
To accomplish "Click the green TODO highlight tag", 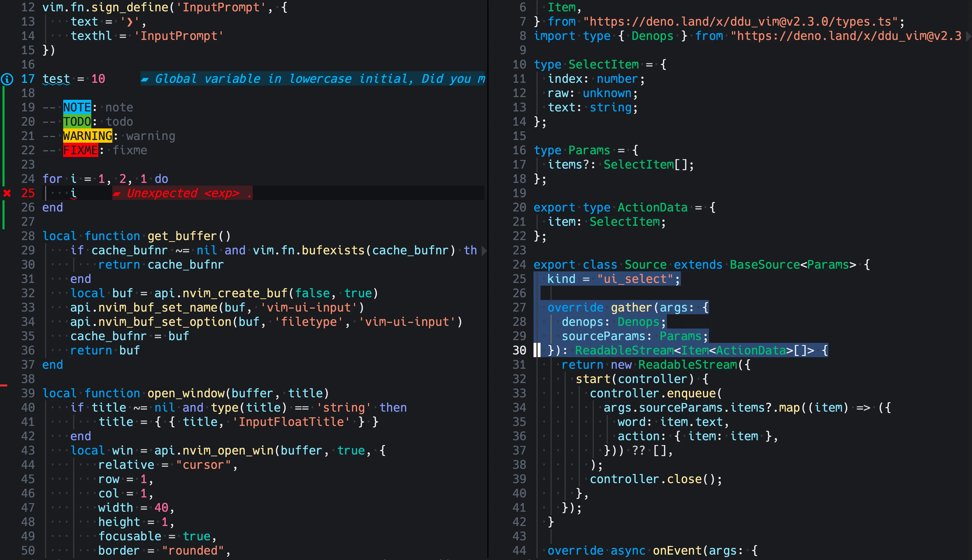I will (77, 122).
